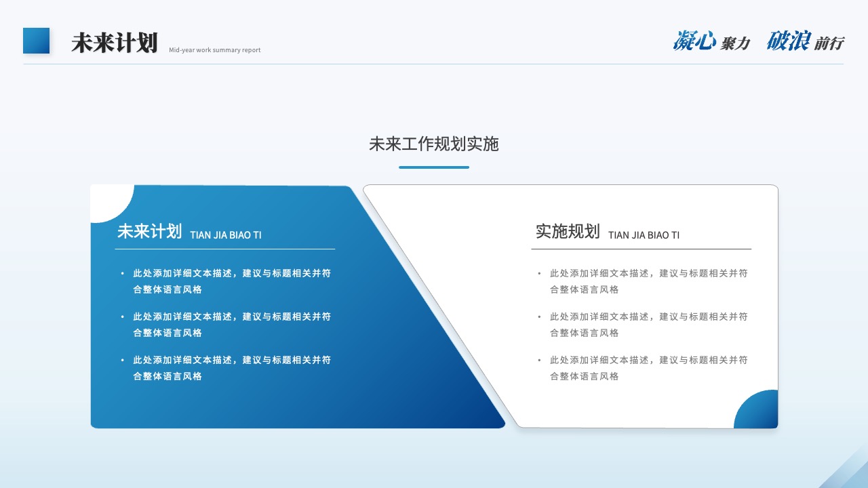Click the blue square icon beside the title
The width and height of the screenshot is (868, 488).
pos(37,41)
